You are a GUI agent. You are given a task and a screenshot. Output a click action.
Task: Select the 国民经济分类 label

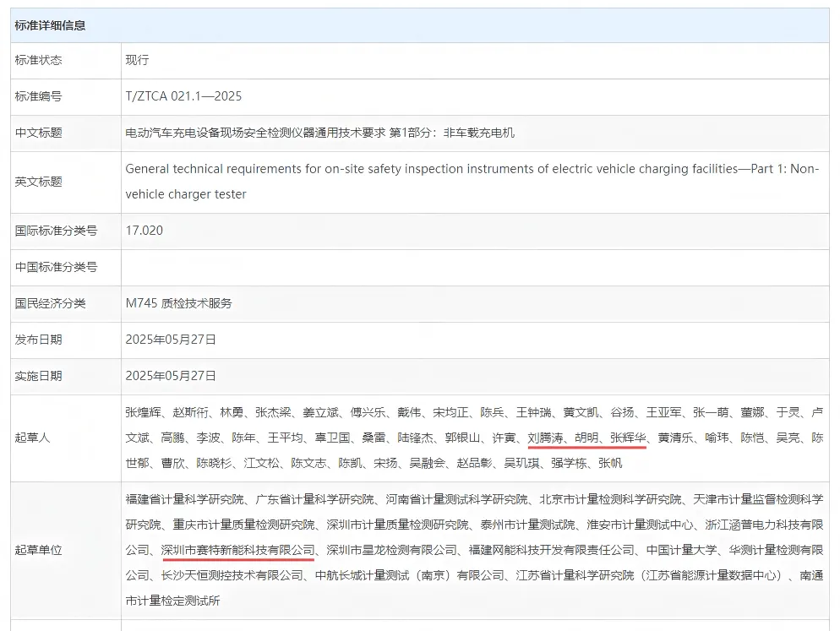(51, 304)
